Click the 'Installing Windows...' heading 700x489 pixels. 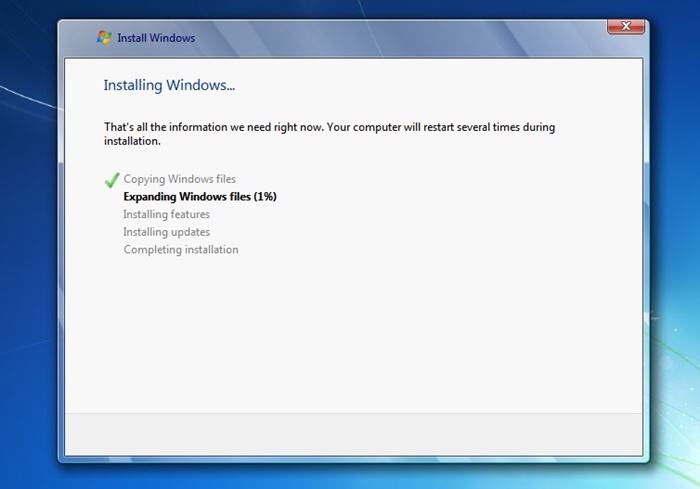[169, 85]
